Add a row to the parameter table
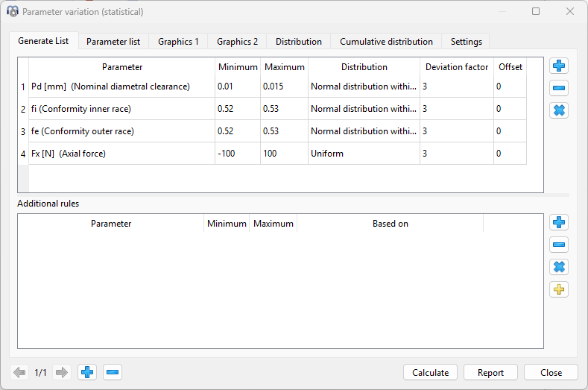The width and height of the screenshot is (588, 390). point(559,66)
